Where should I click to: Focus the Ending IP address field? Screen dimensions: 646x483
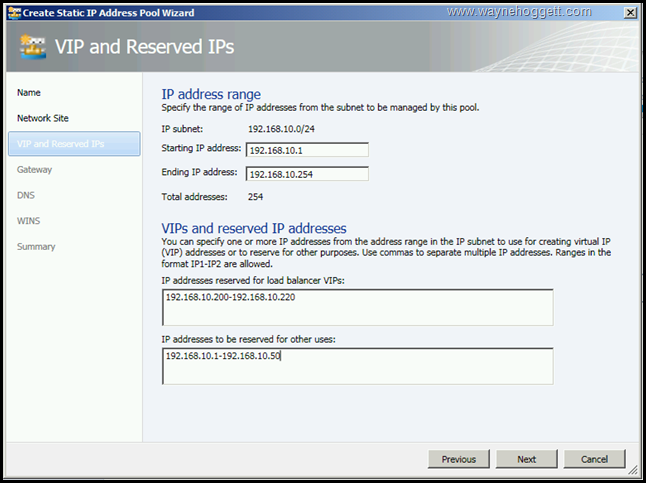click(x=306, y=173)
